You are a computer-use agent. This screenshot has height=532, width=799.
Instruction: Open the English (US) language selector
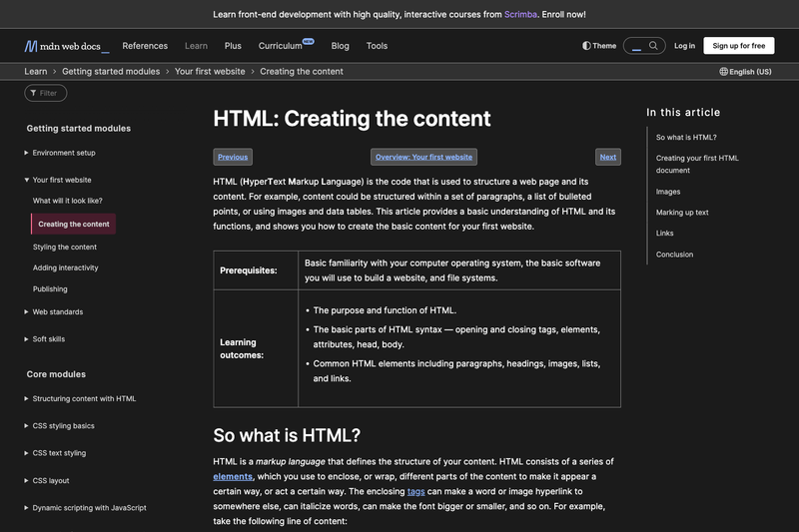tap(745, 72)
